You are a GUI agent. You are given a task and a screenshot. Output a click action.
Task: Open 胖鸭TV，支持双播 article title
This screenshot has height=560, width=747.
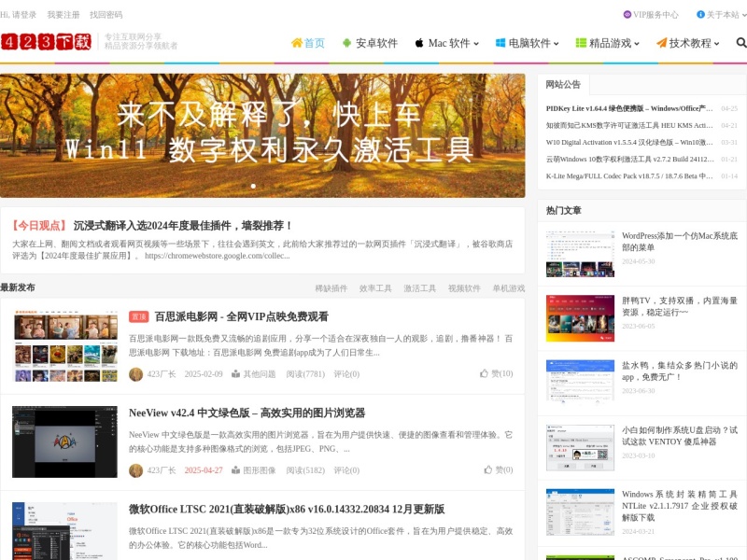[680, 306]
